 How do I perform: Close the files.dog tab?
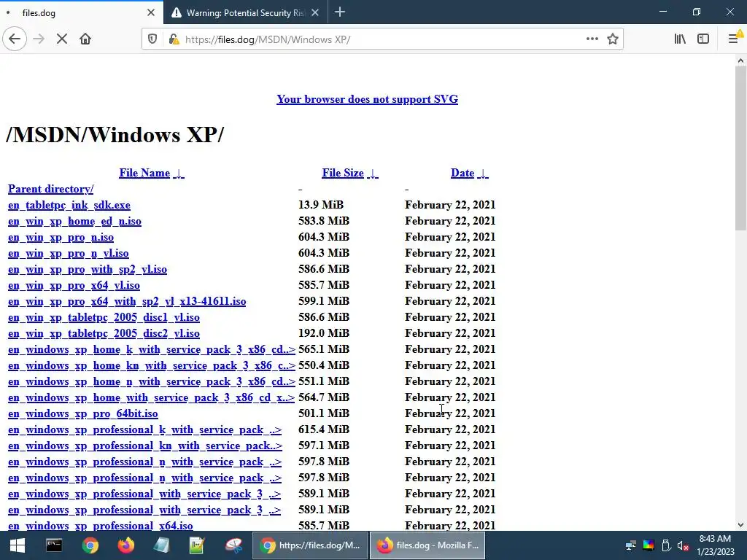151,13
